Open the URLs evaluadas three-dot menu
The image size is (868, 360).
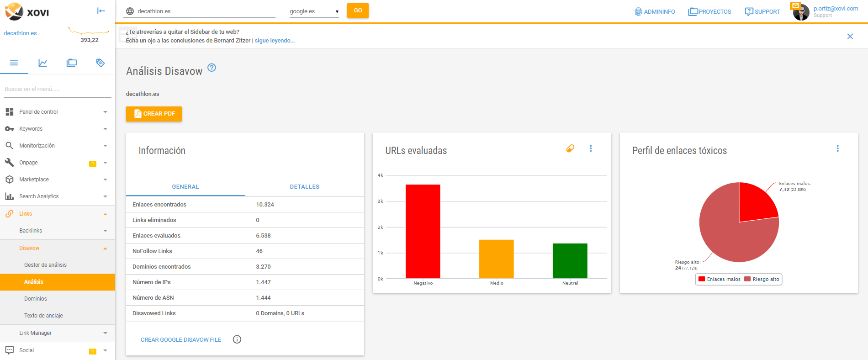tap(591, 148)
